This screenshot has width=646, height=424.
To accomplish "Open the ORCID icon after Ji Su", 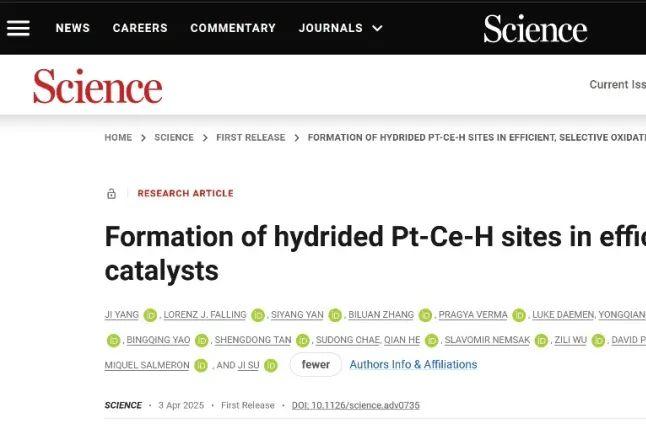I will click(271, 365).
